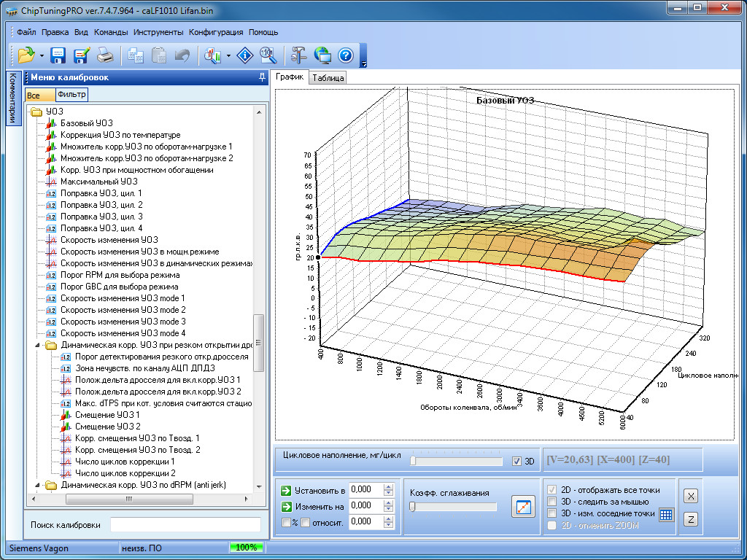The width and height of the screenshot is (747, 560).
Task: Click the blue Help question mark icon
Action: pos(346,55)
